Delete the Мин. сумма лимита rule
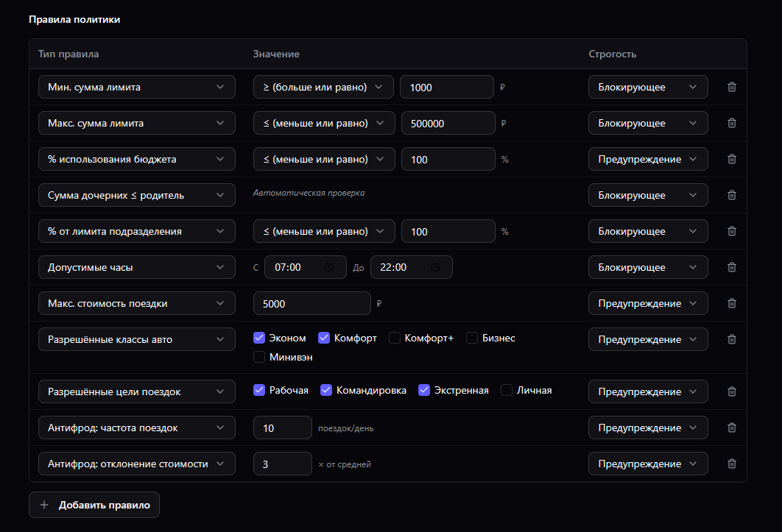This screenshot has width=782, height=532. (731, 87)
